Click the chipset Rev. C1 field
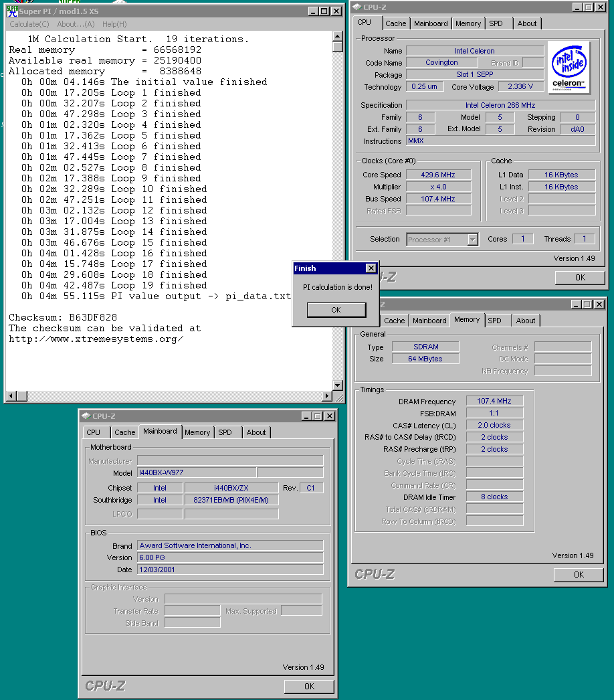This screenshot has height=700, width=614. click(310, 489)
